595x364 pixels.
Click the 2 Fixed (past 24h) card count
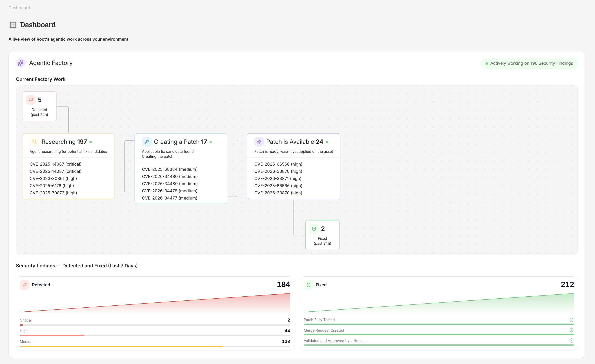pyautogui.click(x=323, y=229)
